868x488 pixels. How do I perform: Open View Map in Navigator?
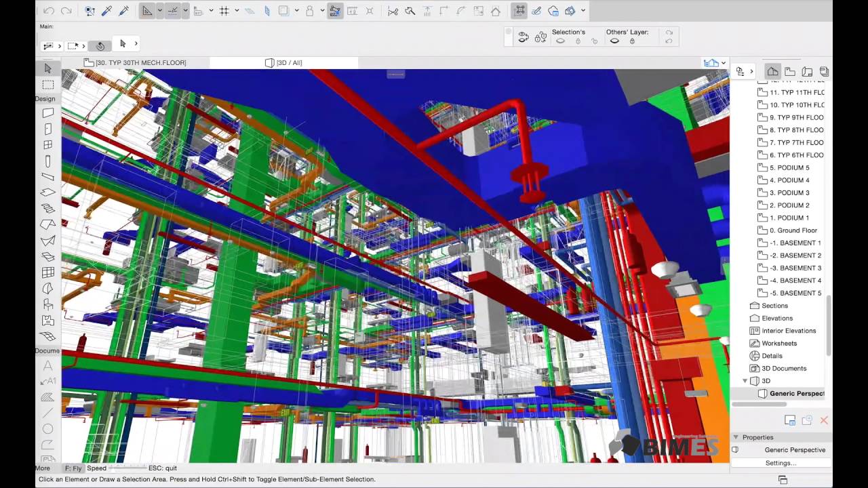click(790, 71)
